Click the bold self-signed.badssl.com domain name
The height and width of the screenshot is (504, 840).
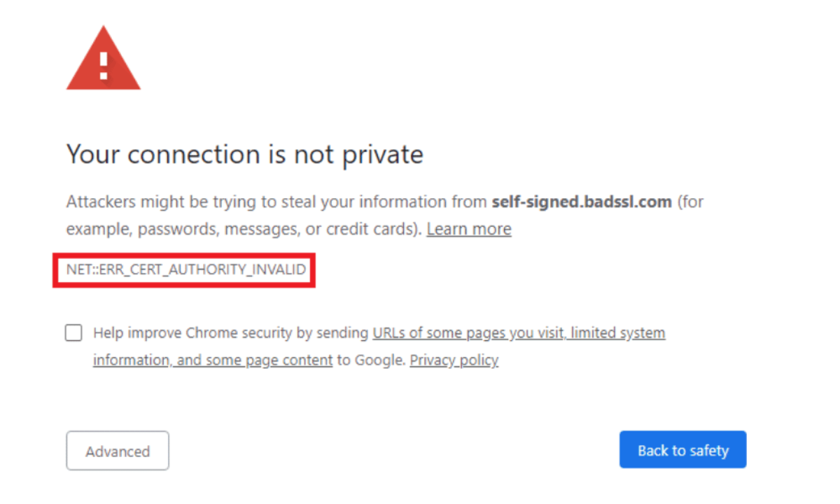click(x=582, y=202)
